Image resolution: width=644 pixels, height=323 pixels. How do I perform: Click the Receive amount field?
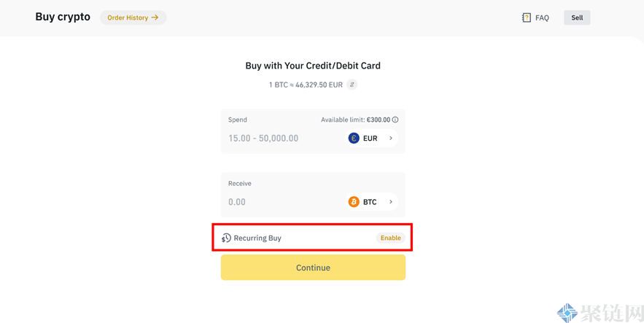(x=281, y=202)
